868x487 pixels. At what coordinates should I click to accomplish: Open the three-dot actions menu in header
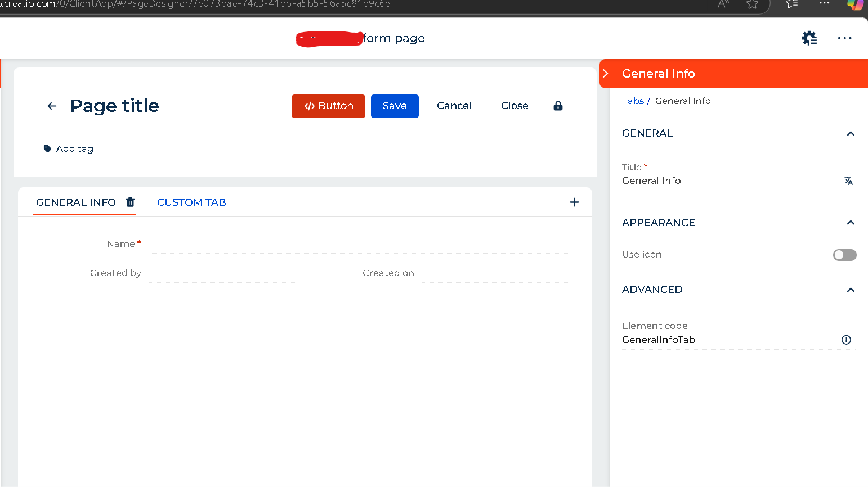(844, 38)
